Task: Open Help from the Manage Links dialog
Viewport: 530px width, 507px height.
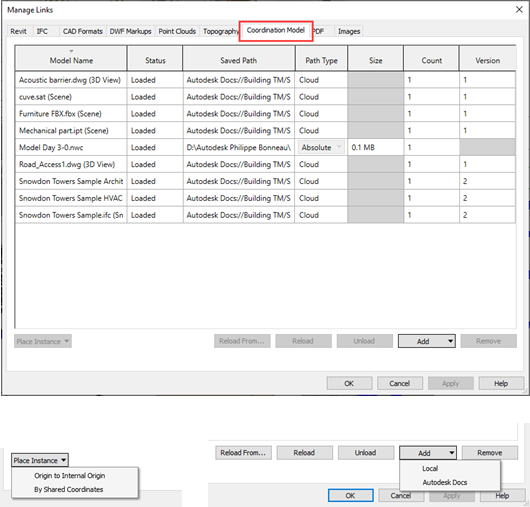Action: coord(501,383)
